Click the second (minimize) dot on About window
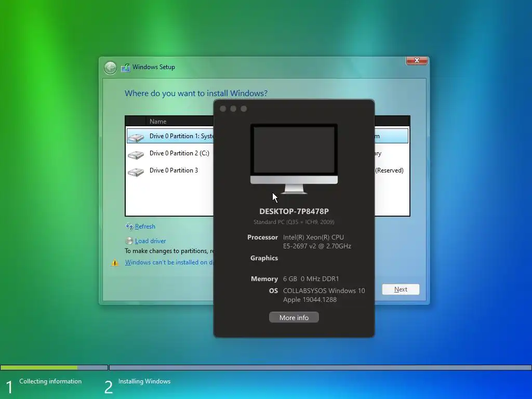Screen dimensions: 532x399 [x=233, y=109]
